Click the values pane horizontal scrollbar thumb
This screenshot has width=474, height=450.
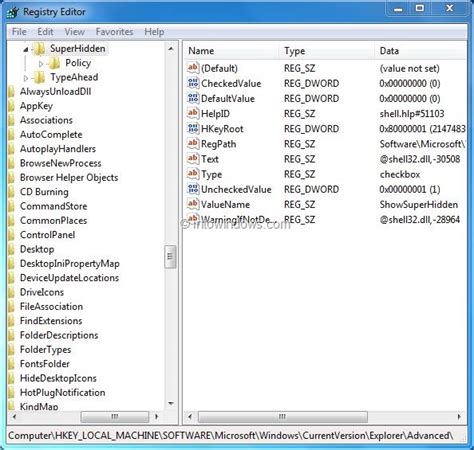283,416
